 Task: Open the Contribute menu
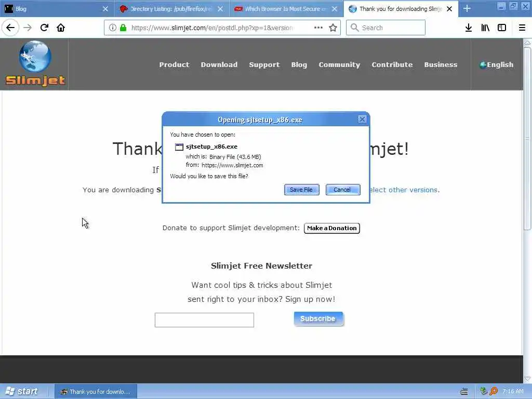pyautogui.click(x=392, y=64)
